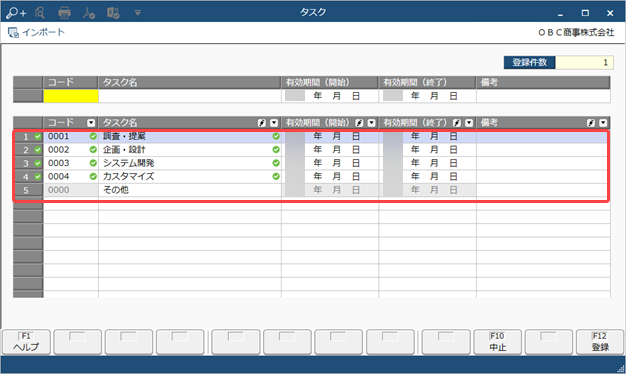626x374 pixels.
Task: Click the タスク名 entry field in top row
Action: 190,96
